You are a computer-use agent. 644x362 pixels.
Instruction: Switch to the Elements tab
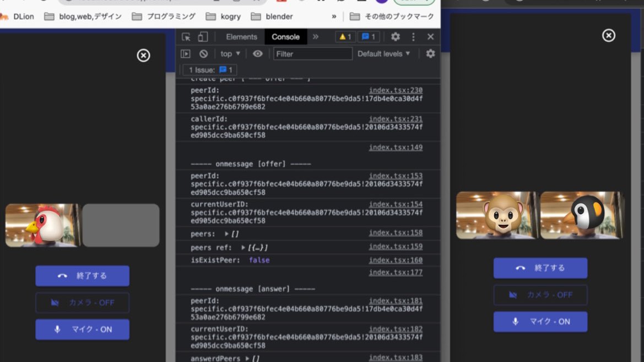point(241,37)
